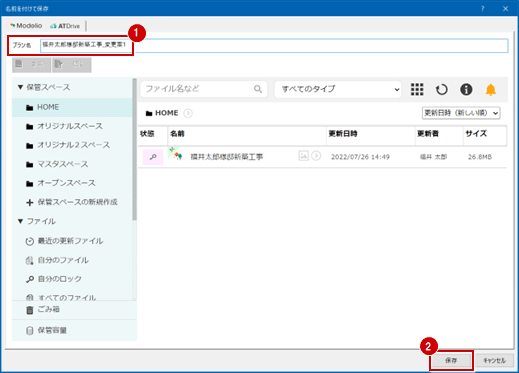Switch to grid view icon
The image size is (519, 373).
pyautogui.click(x=417, y=89)
